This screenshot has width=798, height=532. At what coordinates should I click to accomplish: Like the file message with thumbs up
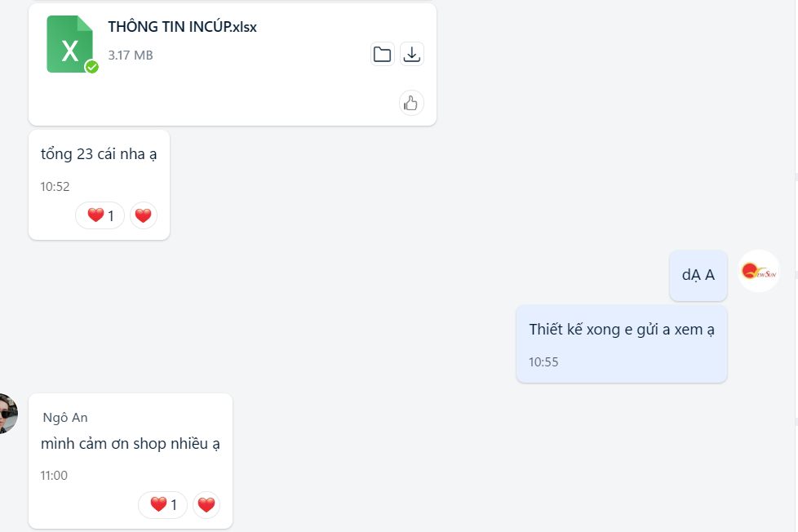(411, 103)
